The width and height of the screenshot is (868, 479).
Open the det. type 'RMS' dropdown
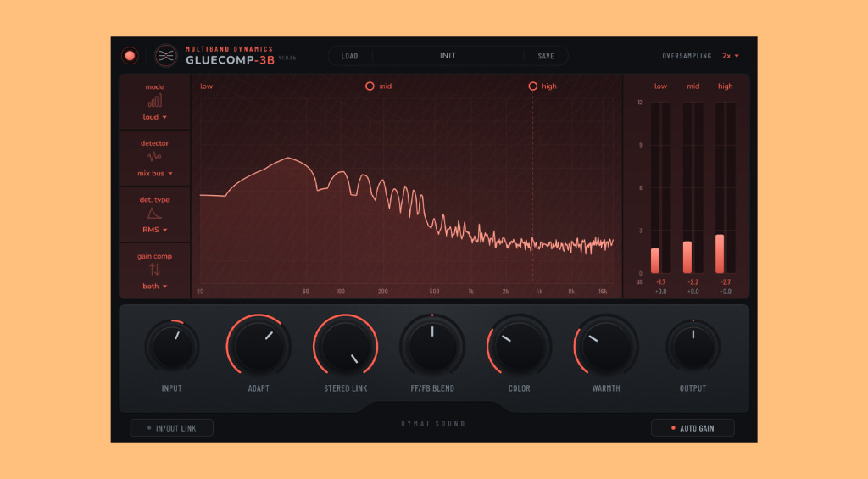(154, 230)
